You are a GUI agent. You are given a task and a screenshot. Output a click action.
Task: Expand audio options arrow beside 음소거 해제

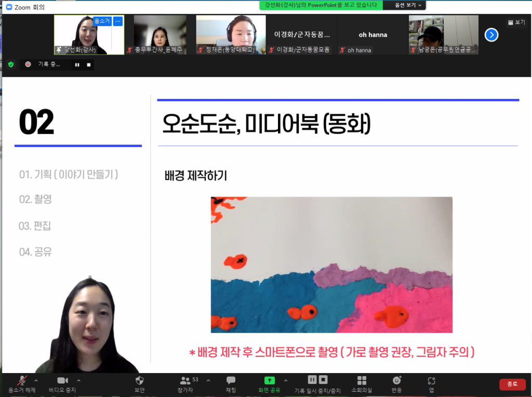coord(36,380)
